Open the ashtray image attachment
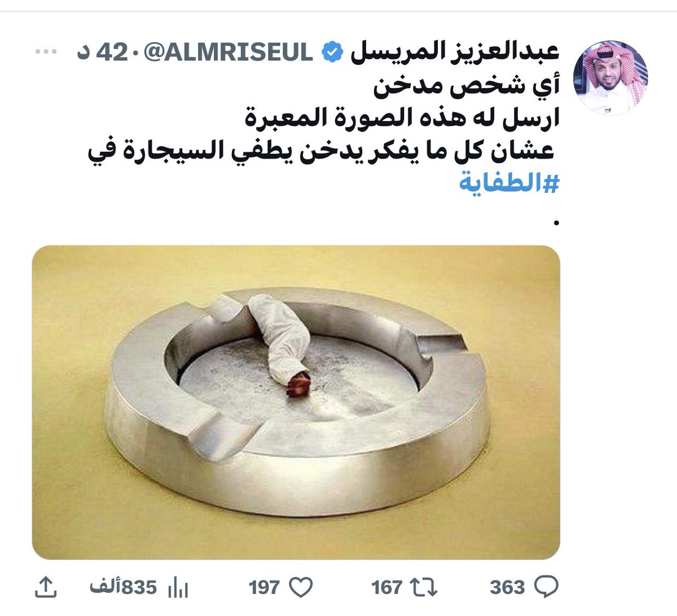Image resolution: width=677 pixels, height=616 pixels. [x=296, y=403]
